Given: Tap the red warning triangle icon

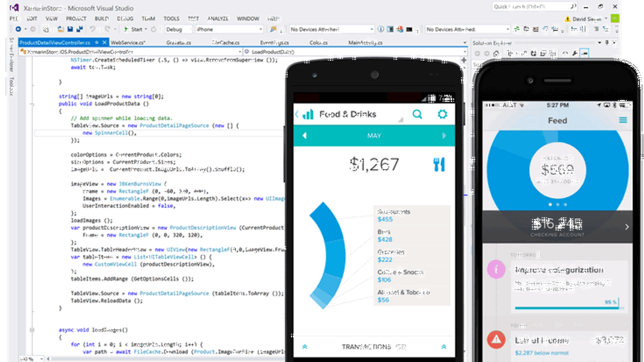Looking at the screenshot, I should pos(496,339).
